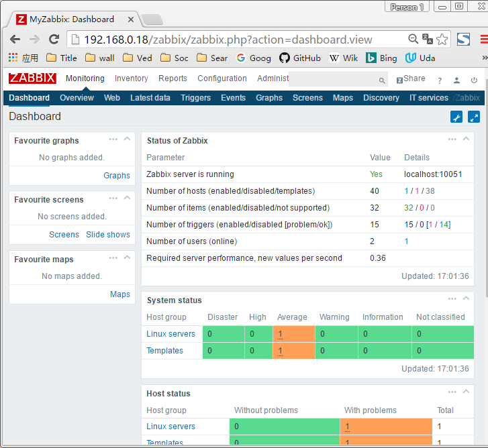
Task: Open Favourite screens widget menu dots
Action: pyautogui.click(x=113, y=198)
